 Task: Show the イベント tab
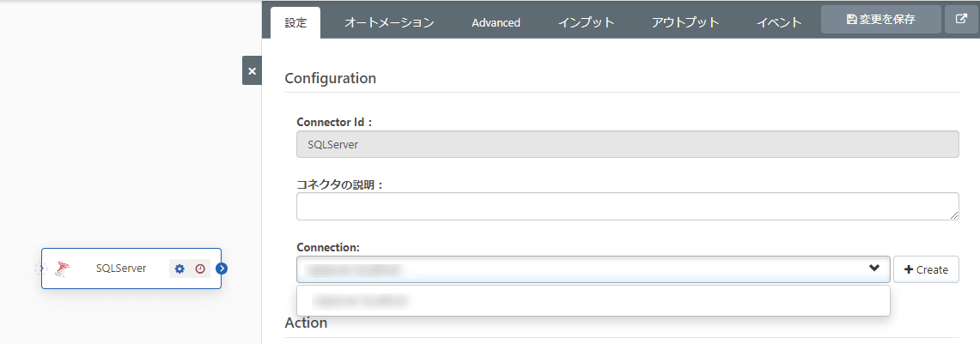click(x=779, y=23)
